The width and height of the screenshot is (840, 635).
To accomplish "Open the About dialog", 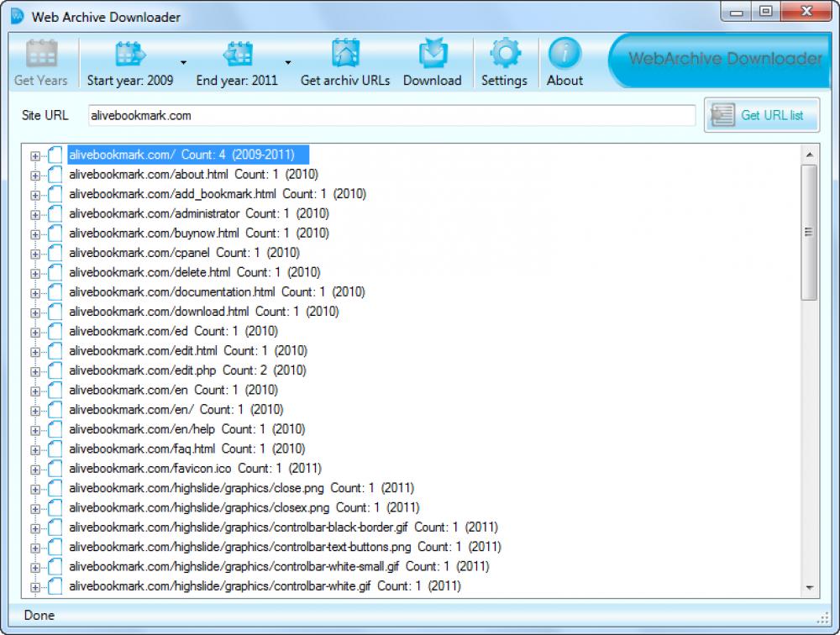I will click(x=564, y=52).
